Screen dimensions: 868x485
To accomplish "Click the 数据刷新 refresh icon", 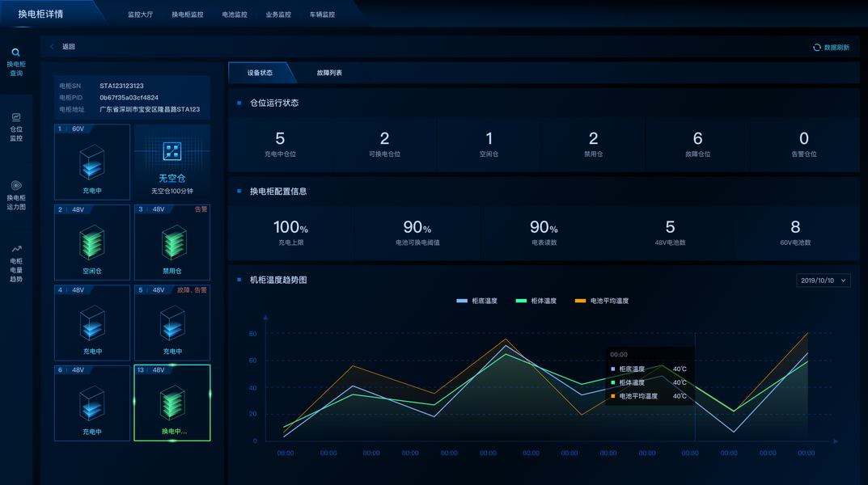I will [816, 48].
